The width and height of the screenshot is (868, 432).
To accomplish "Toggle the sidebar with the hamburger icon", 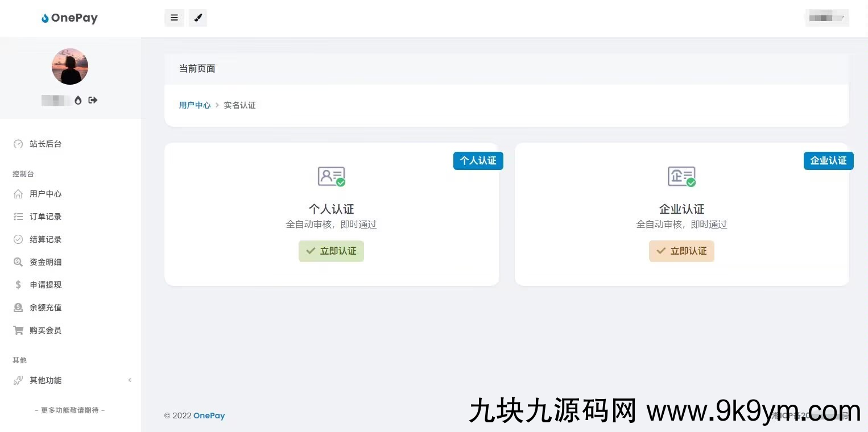I will pos(174,18).
